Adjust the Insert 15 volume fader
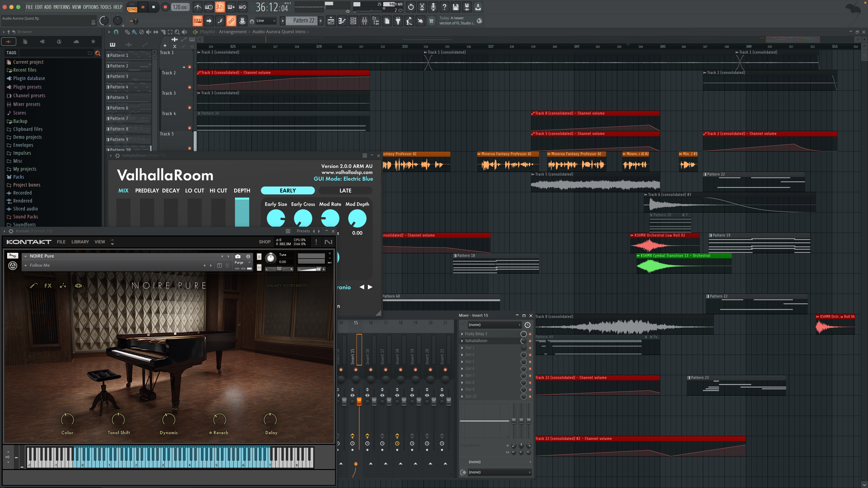 click(359, 402)
